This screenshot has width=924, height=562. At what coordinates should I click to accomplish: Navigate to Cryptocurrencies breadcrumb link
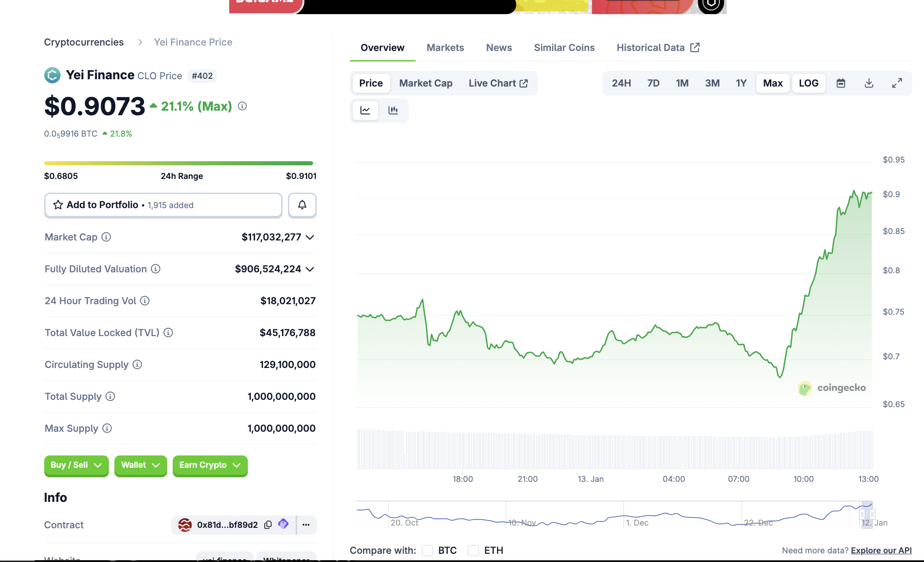(x=84, y=42)
